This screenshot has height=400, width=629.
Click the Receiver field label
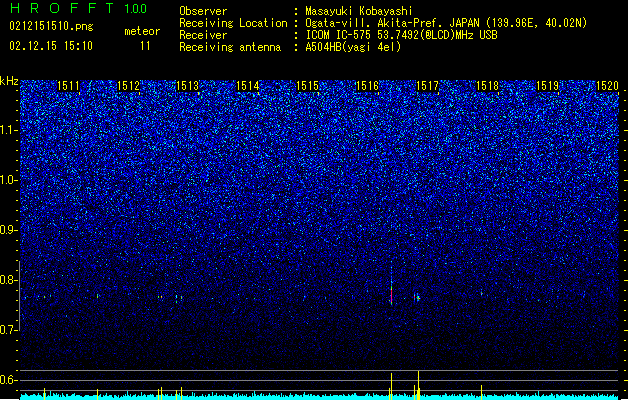[203, 35]
